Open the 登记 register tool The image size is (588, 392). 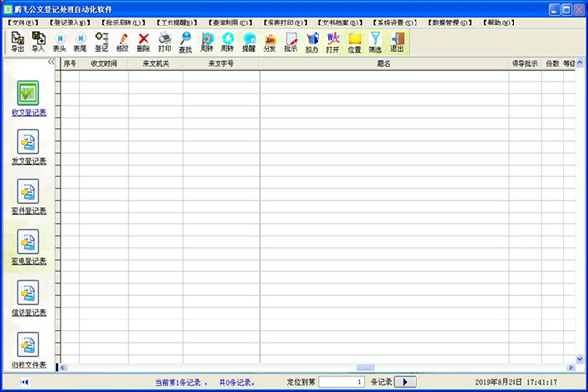tap(101, 42)
